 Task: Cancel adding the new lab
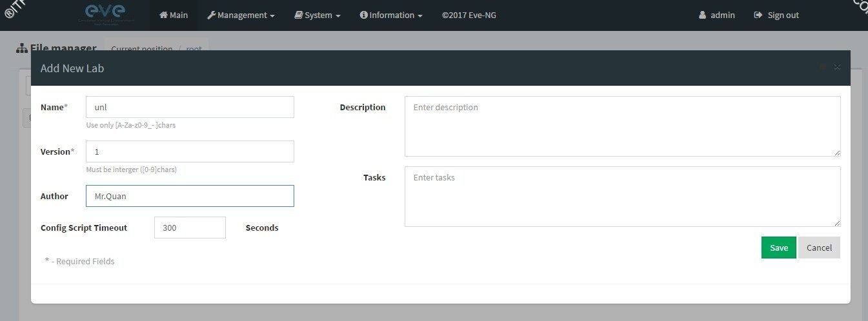point(819,248)
